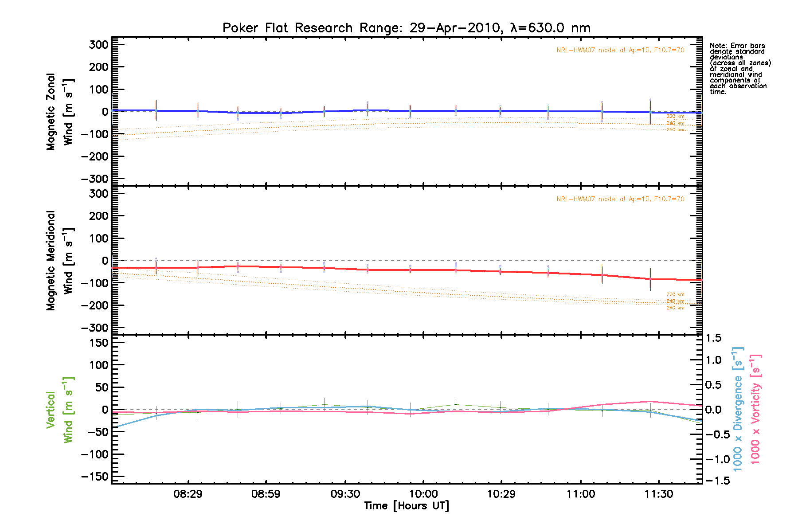Click the blue 1000 x Divergence axis title
The image size is (798, 532).
[x=738, y=409]
